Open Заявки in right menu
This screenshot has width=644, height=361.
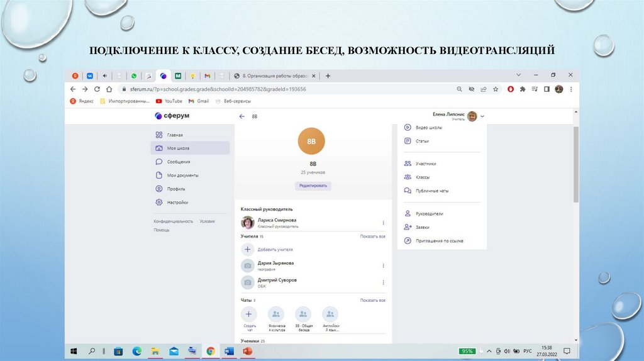[417, 227]
